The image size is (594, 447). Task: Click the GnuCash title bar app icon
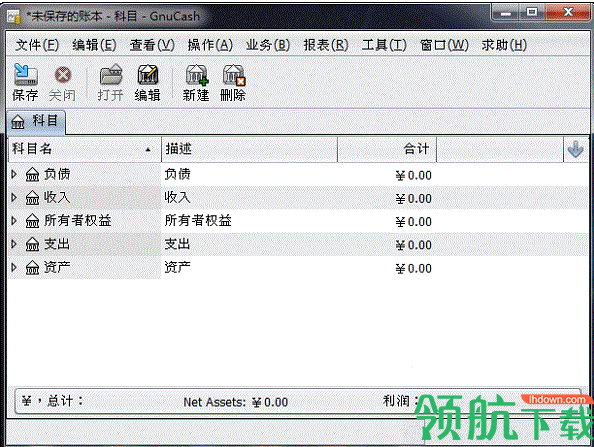coord(14,17)
